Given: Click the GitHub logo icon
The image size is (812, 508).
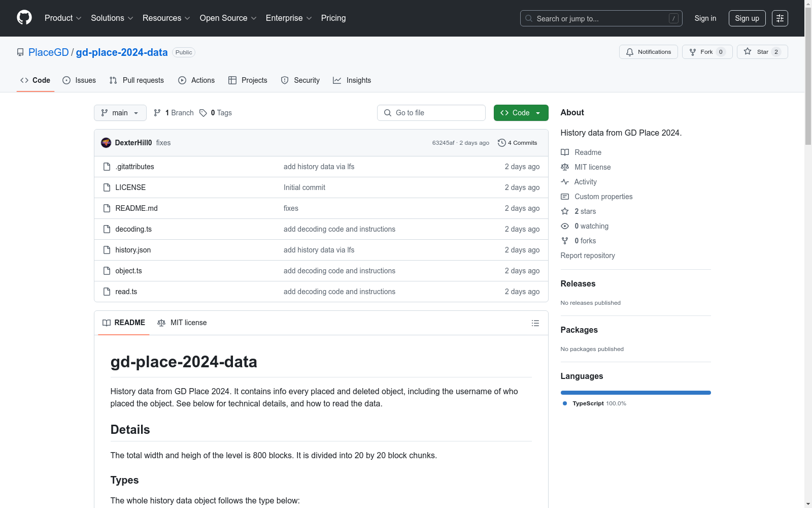Looking at the screenshot, I should coord(24,18).
